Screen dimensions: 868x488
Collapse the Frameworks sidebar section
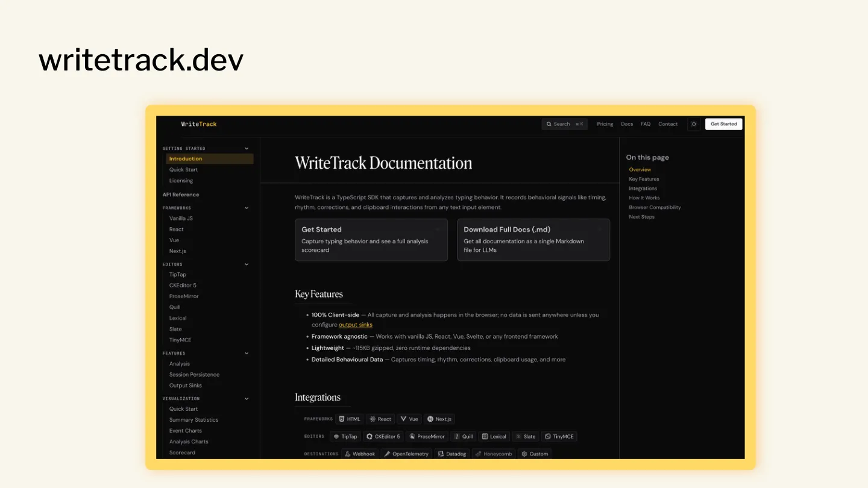click(247, 208)
